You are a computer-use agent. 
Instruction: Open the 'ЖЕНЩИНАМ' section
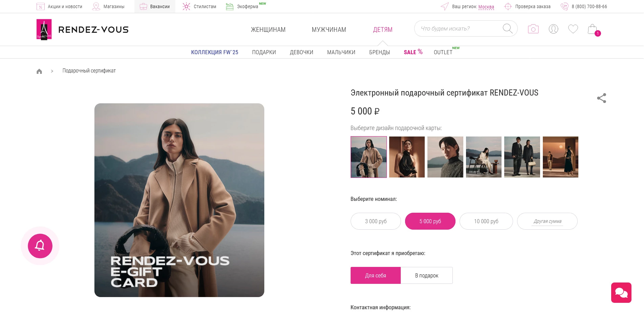pyautogui.click(x=268, y=29)
